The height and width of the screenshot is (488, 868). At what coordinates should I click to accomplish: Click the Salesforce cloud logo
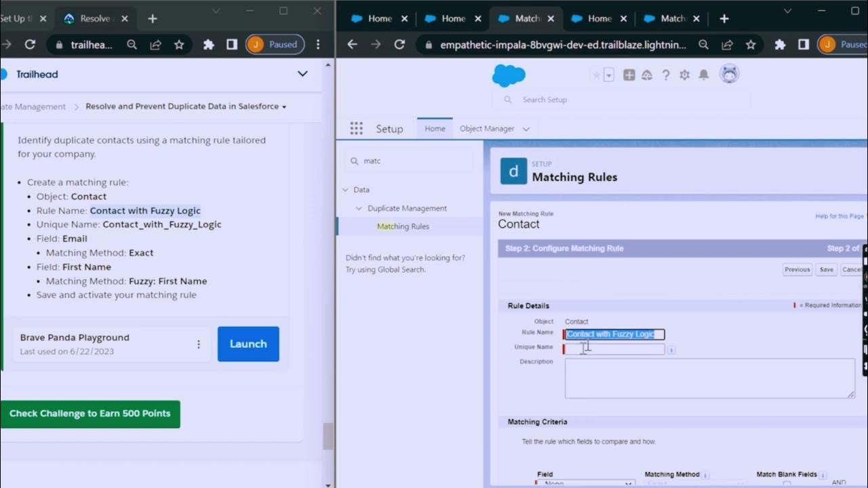pyautogui.click(x=509, y=75)
